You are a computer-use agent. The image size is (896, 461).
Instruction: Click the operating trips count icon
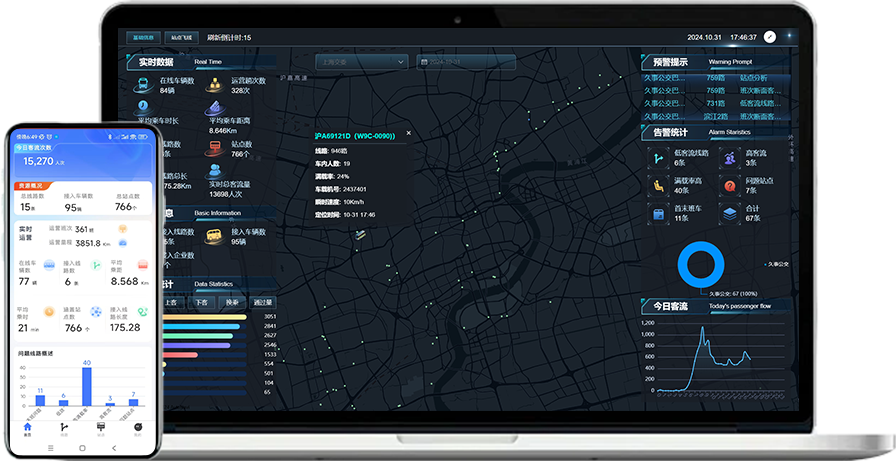pyautogui.click(x=215, y=84)
